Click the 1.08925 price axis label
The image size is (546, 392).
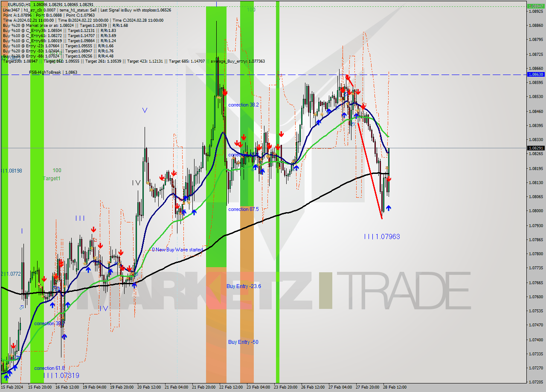pyautogui.click(x=536, y=12)
